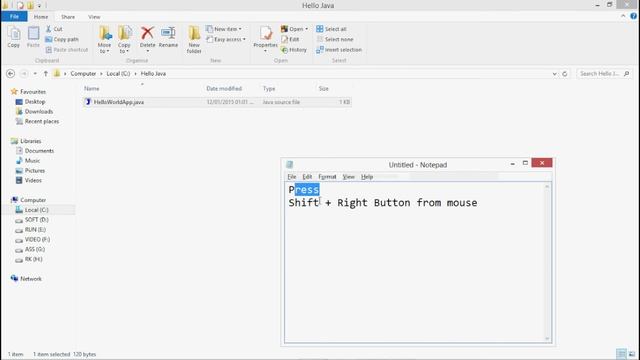The height and width of the screenshot is (360, 640).
Task: Collapse the Explorer ribbon with the chevron
Action: [x=623, y=16]
